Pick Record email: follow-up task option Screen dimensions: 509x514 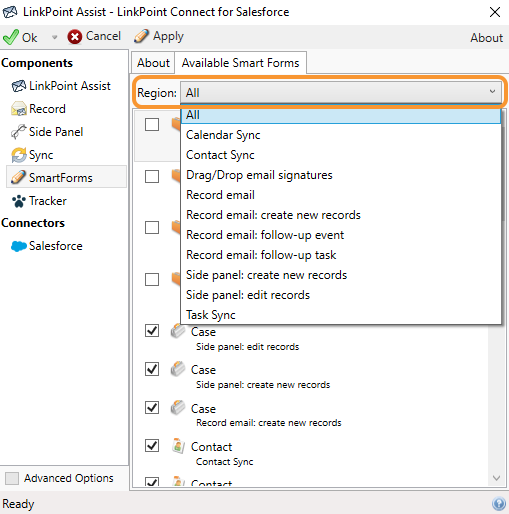(x=341, y=255)
